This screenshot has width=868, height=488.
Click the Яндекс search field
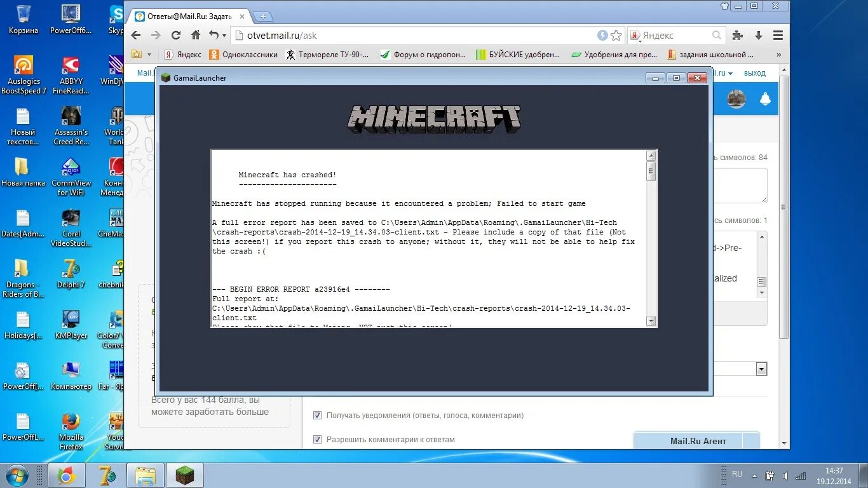click(x=677, y=36)
